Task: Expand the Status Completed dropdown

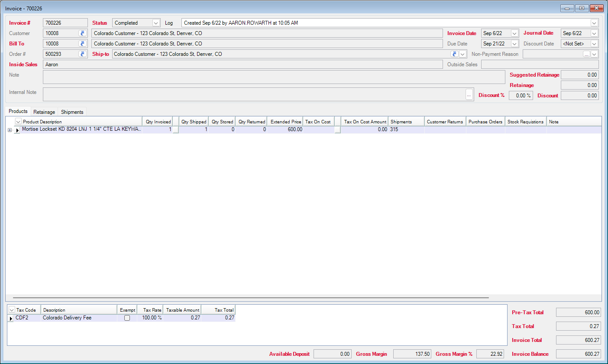Action: pos(156,23)
